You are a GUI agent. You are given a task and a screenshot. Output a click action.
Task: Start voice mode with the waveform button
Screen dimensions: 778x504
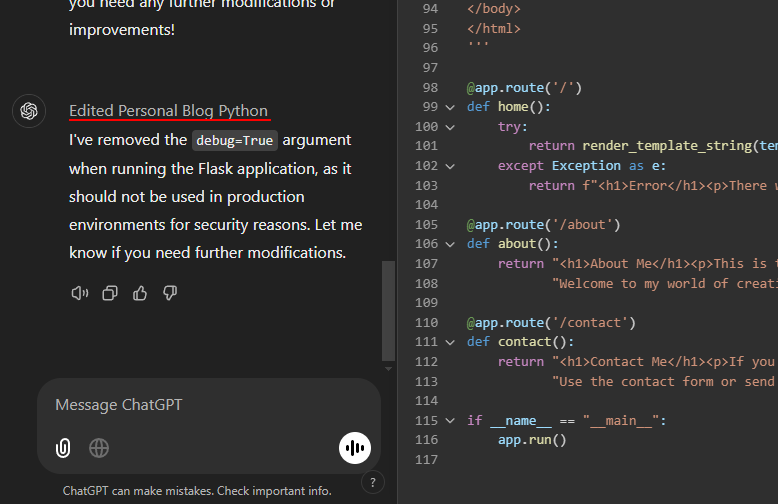click(x=354, y=447)
